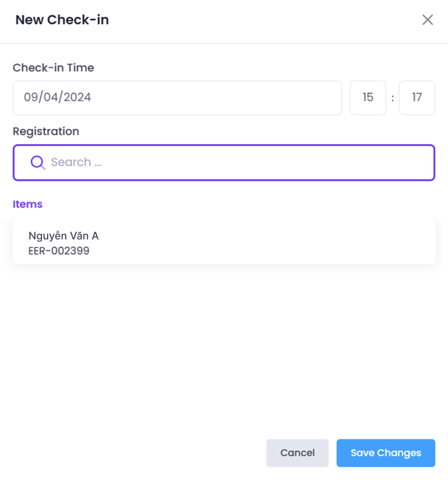Select the hour field showing 15
The image size is (448, 487).
[x=368, y=98]
